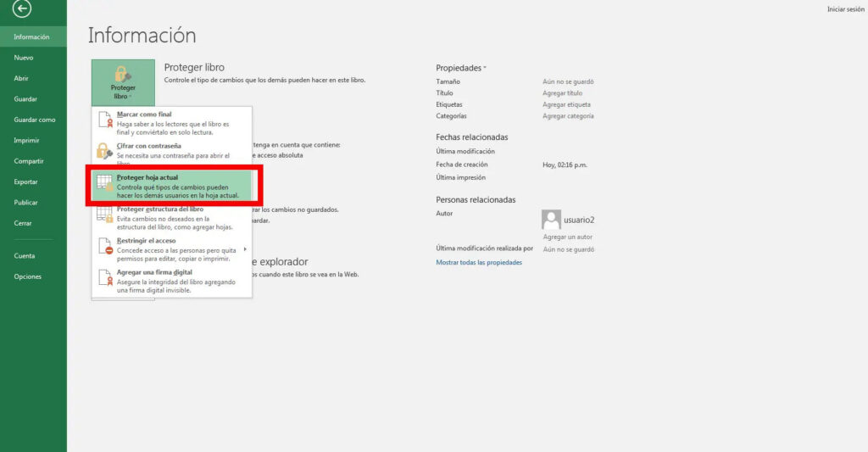
Task: Click the Agregar una firma digital icon
Action: tap(104, 278)
